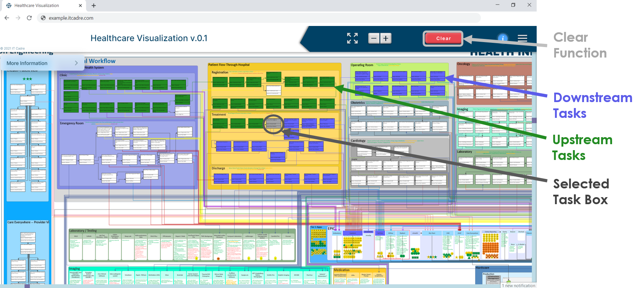The image size is (644, 288).
Task: Open the hamburger menu
Action: pyautogui.click(x=522, y=38)
